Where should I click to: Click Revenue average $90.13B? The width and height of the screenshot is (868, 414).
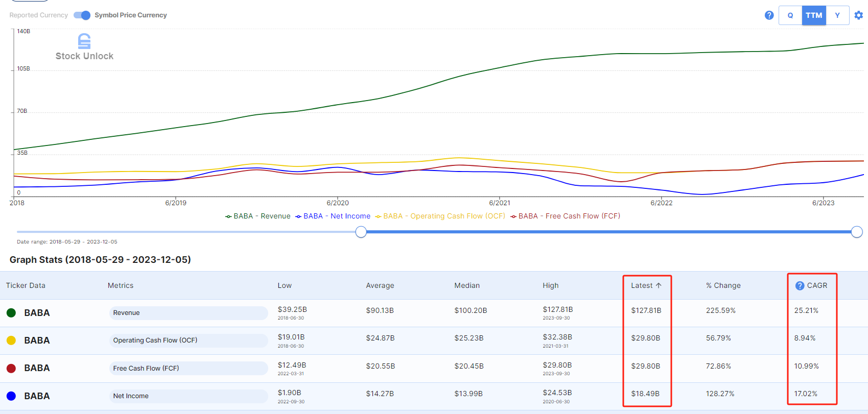(x=380, y=310)
